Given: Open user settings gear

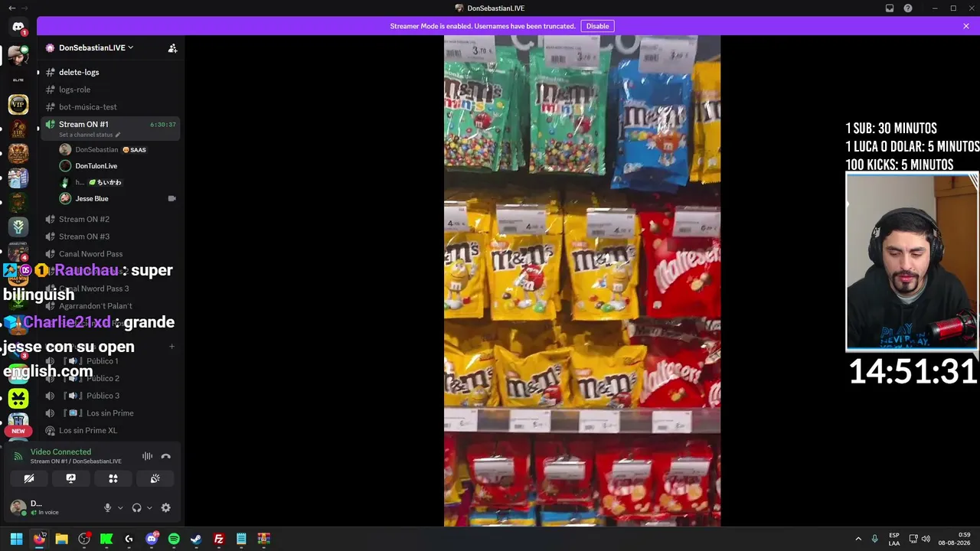Looking at the screenshot, I should click(x=165, y=507).
